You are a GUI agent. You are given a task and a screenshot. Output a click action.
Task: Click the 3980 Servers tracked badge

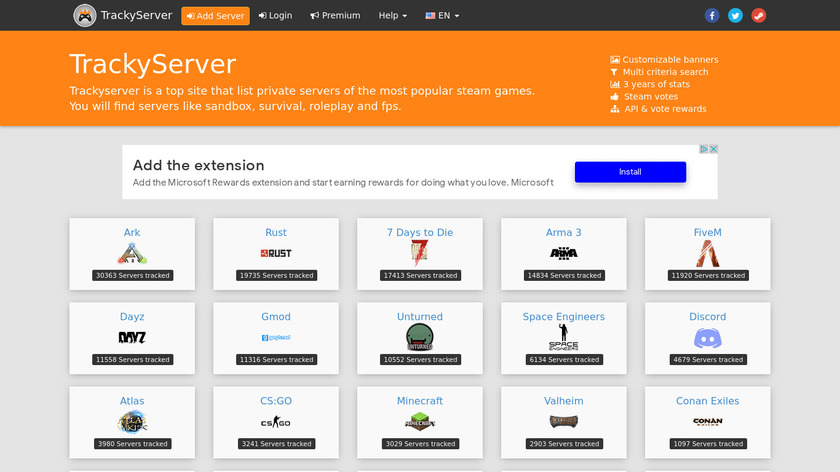[x=132, y=444]
